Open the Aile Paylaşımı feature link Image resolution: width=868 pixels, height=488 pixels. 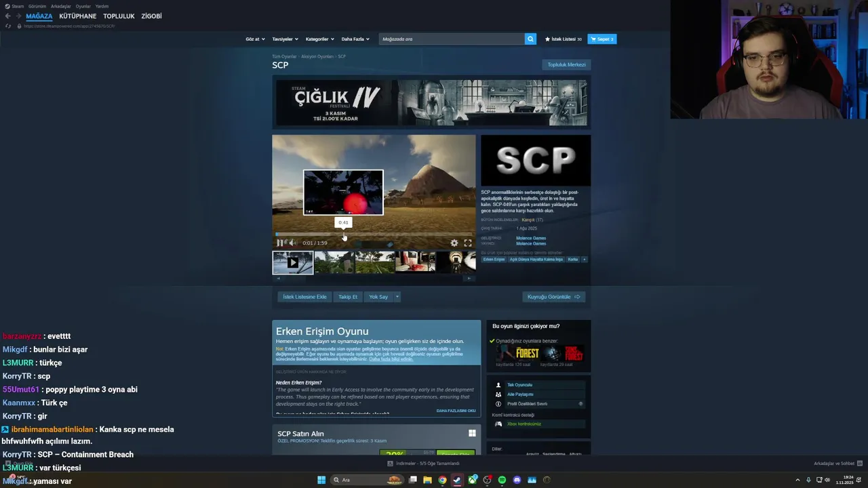tap(520, 394)
